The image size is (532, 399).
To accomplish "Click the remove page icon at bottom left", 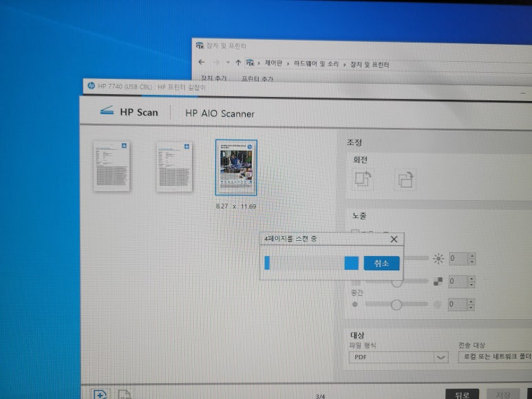I will 125,395.
